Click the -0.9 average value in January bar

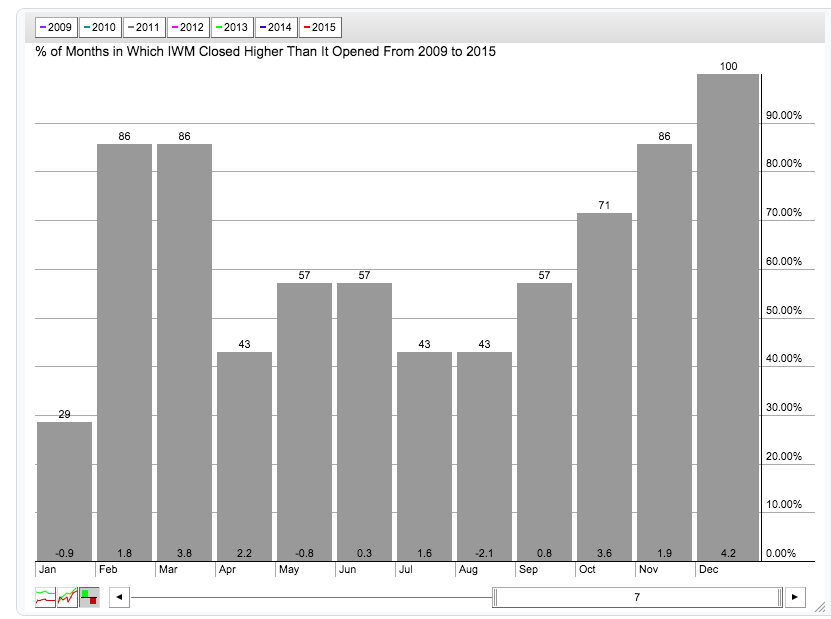[64, 553]
